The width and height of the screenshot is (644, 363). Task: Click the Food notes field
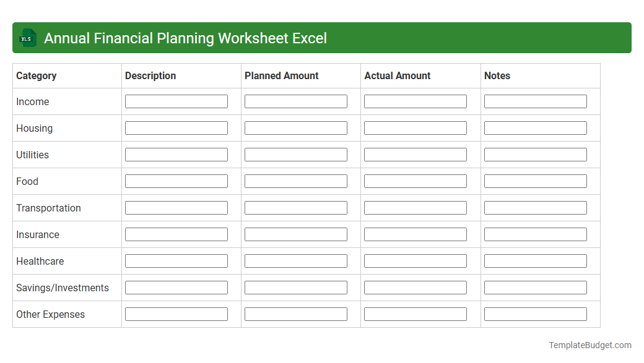pos(535,181)
